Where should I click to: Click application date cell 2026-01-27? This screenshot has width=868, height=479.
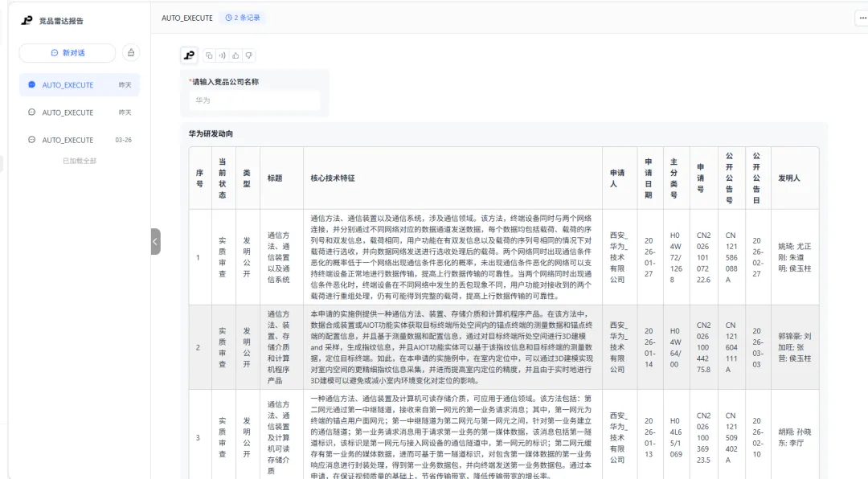pyautogui.click(x=649, y=257)
